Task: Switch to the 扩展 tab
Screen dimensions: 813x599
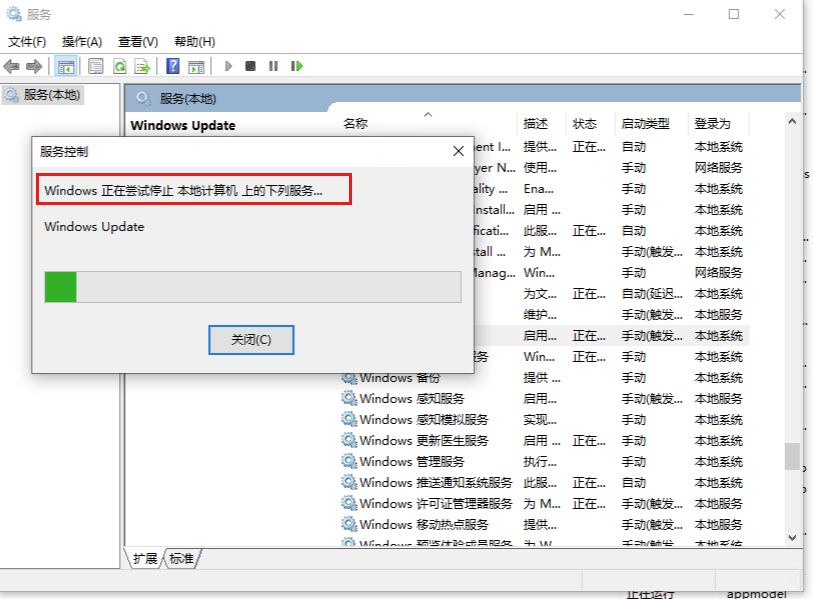Action: click(x=145, y=559)
